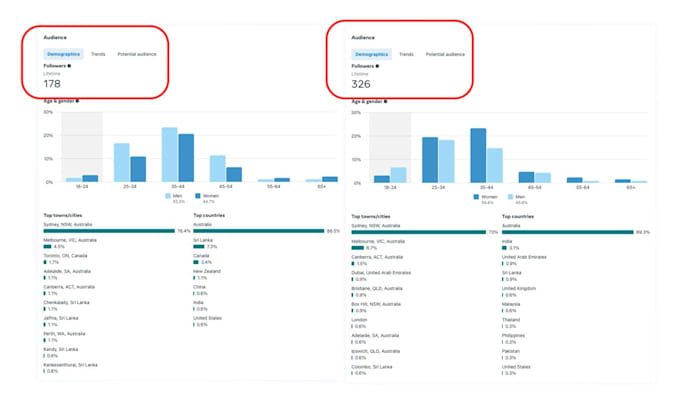Click the Women legend swatch in 178-followers panel

[x=198, y=196]
